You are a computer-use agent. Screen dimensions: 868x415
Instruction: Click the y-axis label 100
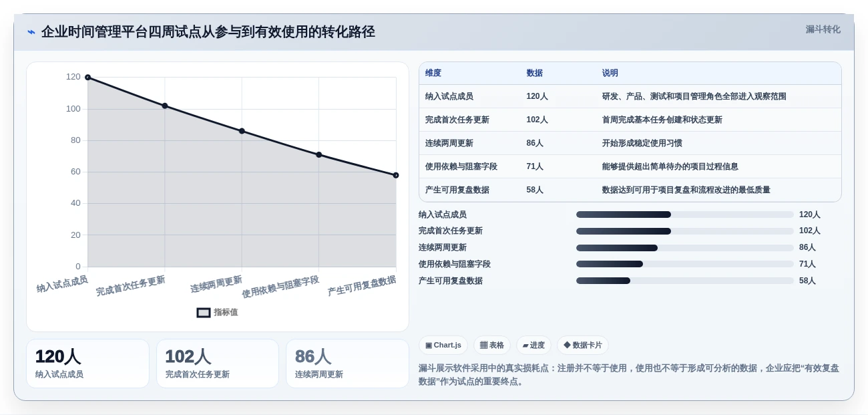[x=73, y=109]
